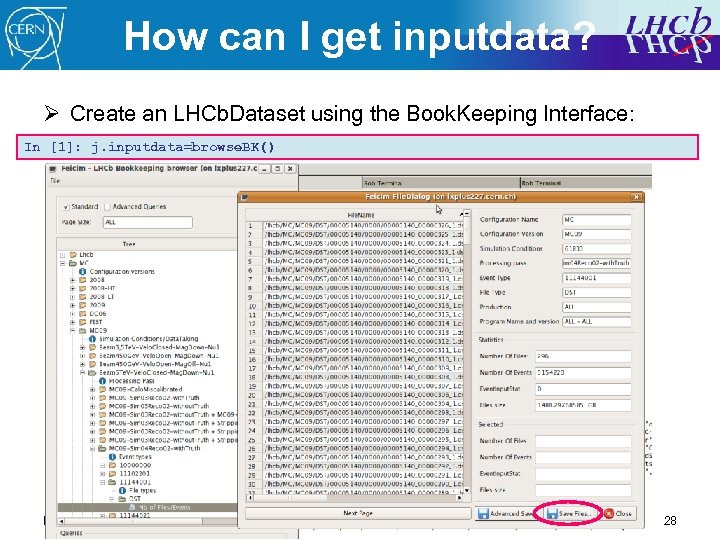Click the FileName column header
720x540 pixels.
pyautogui.click(x=361, y=215)
